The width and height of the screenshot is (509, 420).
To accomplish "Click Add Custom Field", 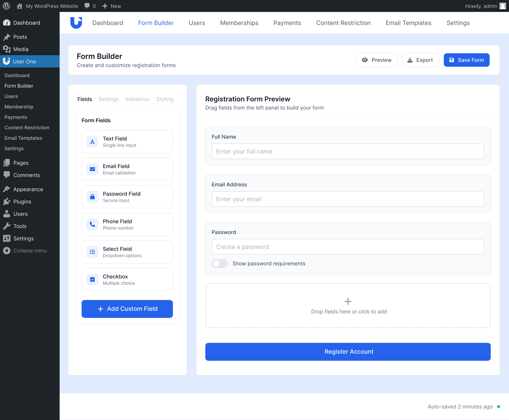I will pyautogui.click(x=127, y=309).
